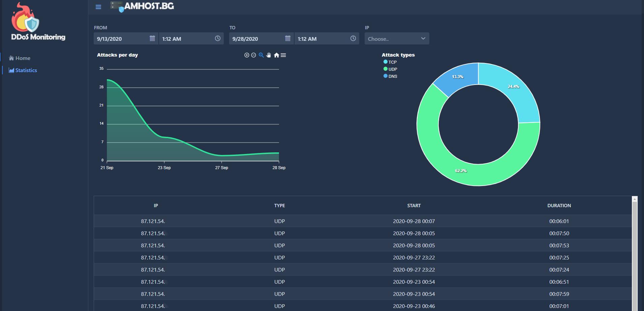The width and height of the screenshot is (644, 311).
Task: Toggle UDP series in legend
Action: click(391, 69)
